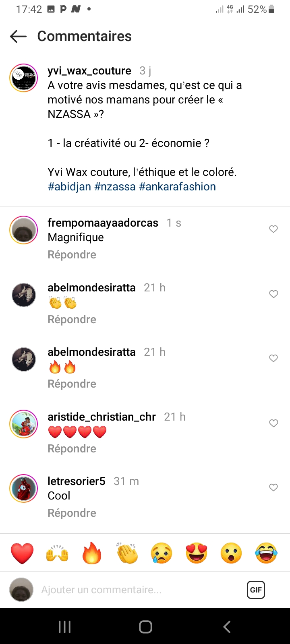Open Android recent apps button
The height and width of the screenshot is (644, 290).
point(64,627)
